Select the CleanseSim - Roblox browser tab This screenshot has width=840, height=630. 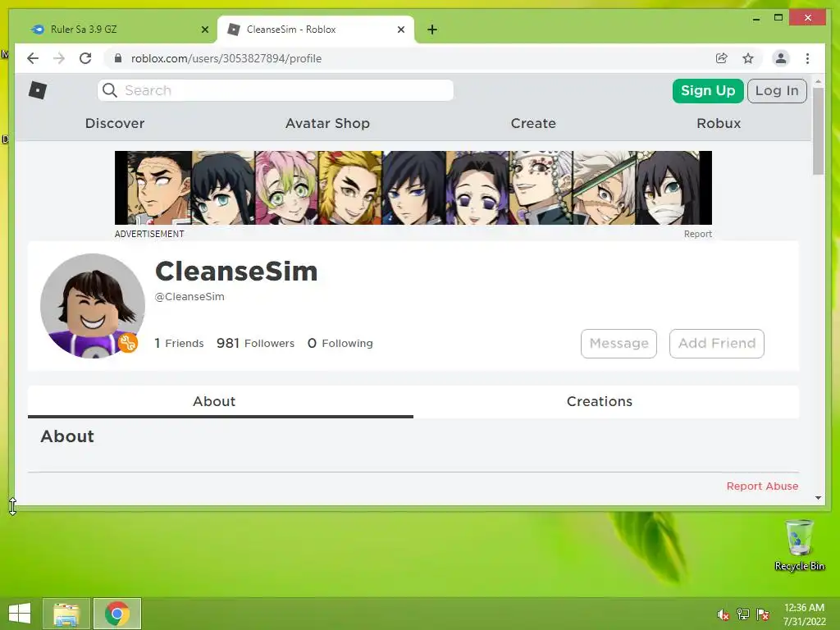[316, 30]
